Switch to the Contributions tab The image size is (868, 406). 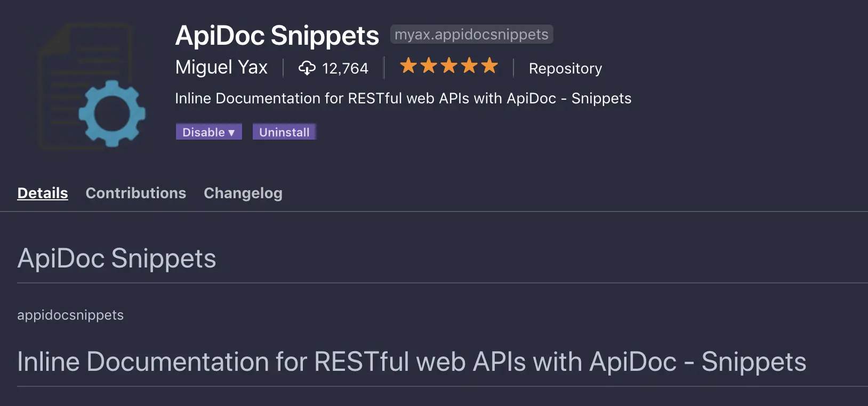(x=135, y=193)
